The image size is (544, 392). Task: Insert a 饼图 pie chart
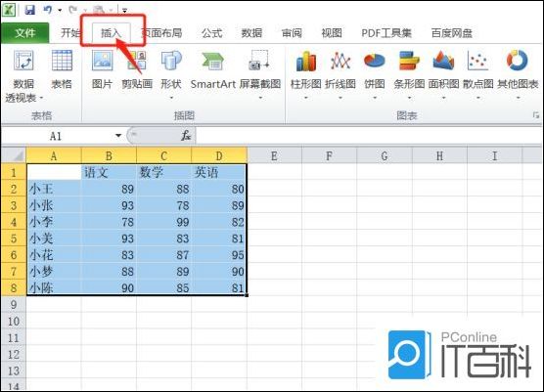point(375,69)
